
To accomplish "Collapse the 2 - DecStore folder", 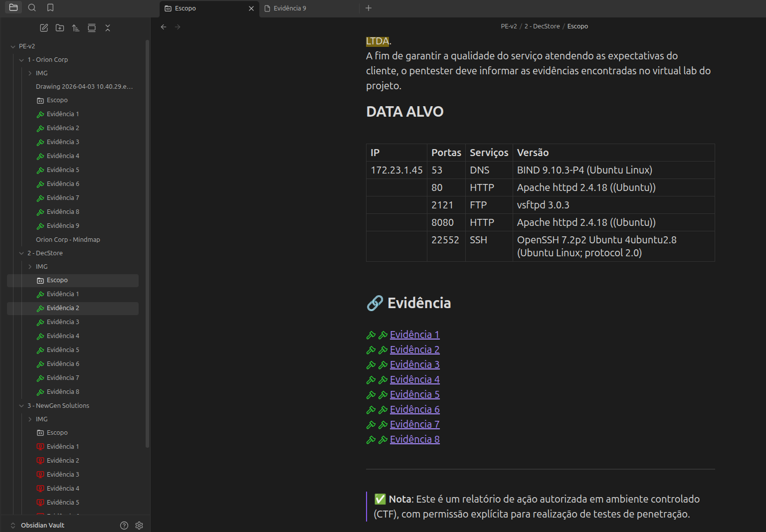I will [x=21, y=253].
